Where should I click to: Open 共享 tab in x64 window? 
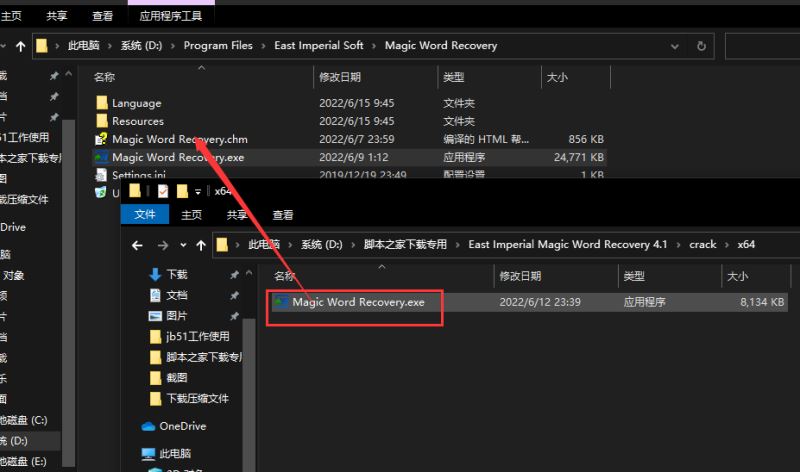tap(237, 215)
